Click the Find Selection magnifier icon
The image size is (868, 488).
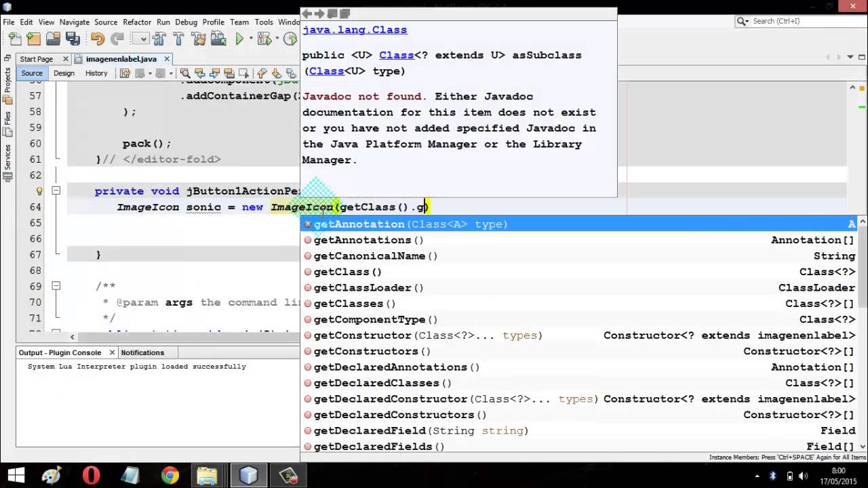tap(185, 73)
